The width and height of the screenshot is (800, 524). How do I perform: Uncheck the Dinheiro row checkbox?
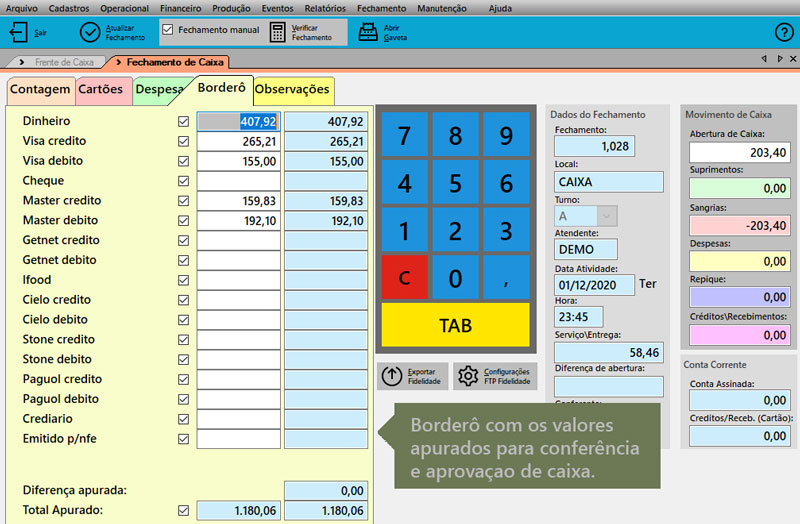click(x=183, y=121)
